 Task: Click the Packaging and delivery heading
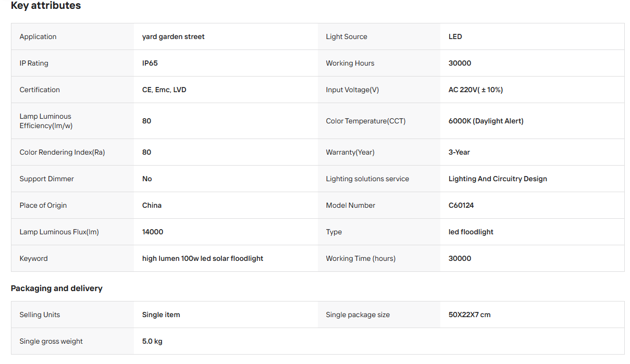pos(57,288)
